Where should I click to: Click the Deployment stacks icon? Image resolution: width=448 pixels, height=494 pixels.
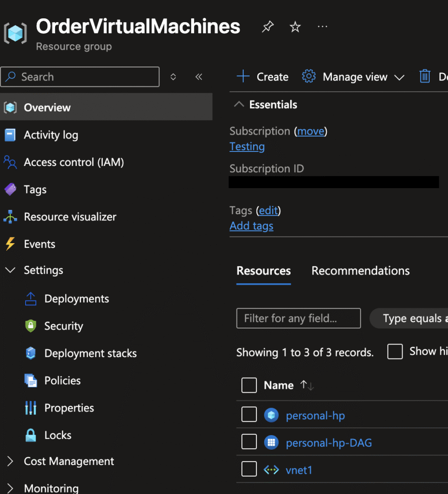pos(30,353)
